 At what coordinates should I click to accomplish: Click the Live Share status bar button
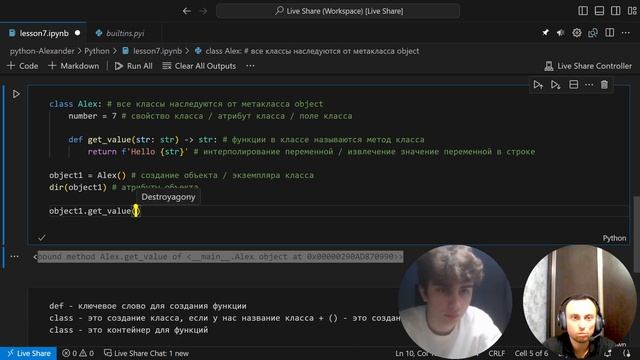click(28, 353)
